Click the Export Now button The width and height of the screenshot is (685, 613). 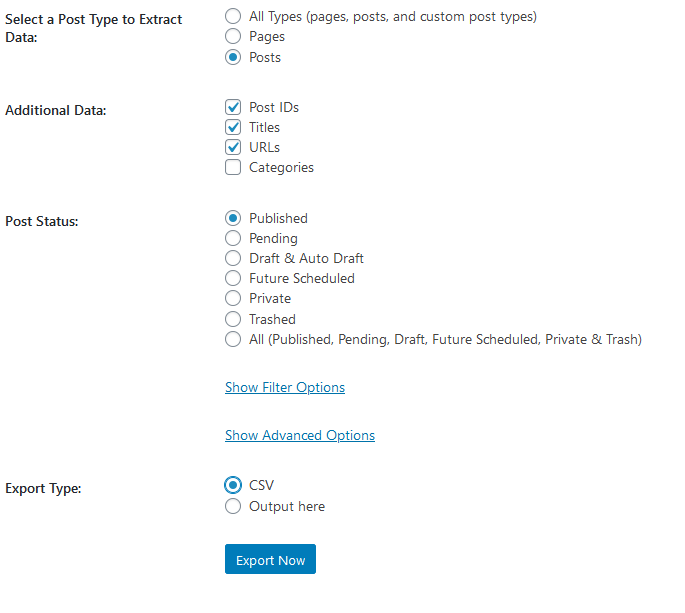pos(270,560)
